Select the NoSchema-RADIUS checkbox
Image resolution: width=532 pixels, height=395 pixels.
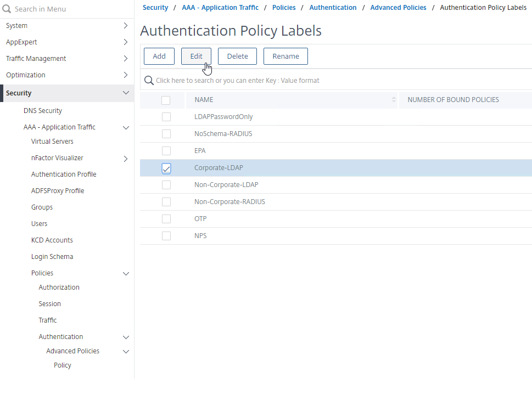(x=166, y=134)
